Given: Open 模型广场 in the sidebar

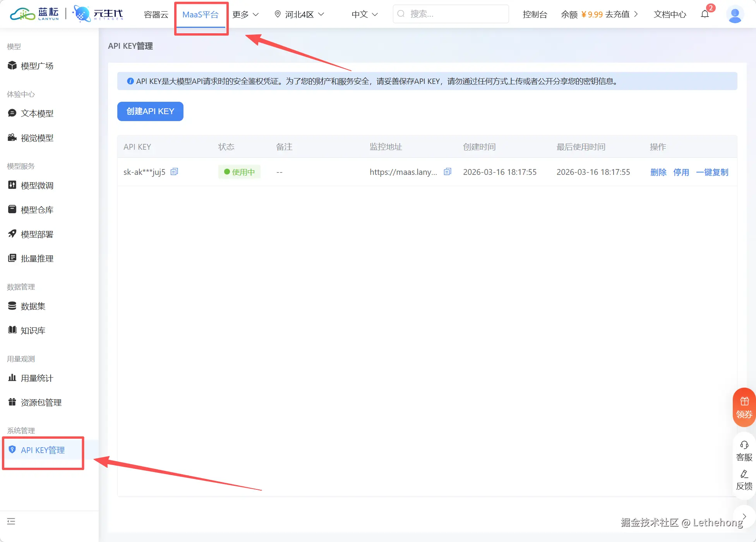Looking at the screenshot, I should pyautogui.click(x=37, y=66).
